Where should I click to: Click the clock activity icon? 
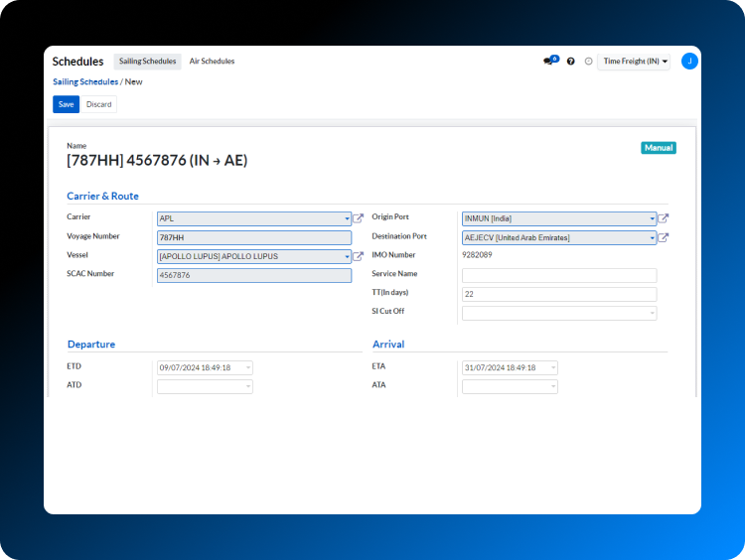pos(588,62)
